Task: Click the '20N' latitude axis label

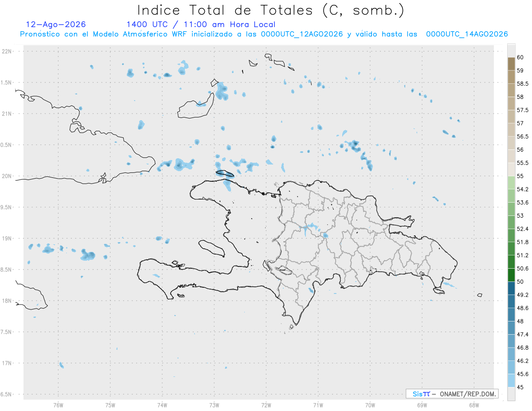Action: click(x=8, y=176)
